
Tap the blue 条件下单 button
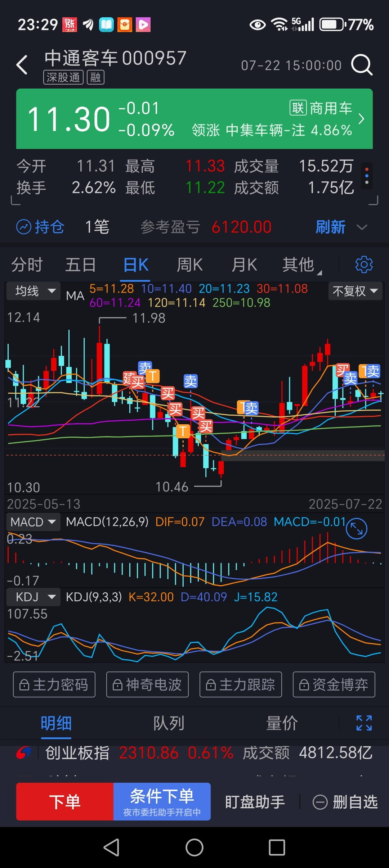point(162,801)
